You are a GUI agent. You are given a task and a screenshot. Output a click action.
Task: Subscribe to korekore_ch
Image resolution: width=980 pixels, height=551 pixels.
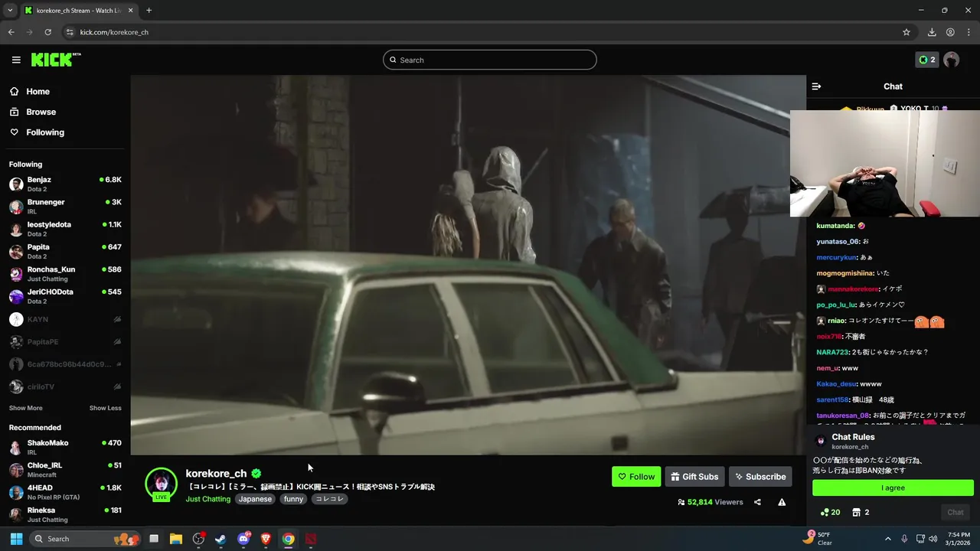[760, 477]
